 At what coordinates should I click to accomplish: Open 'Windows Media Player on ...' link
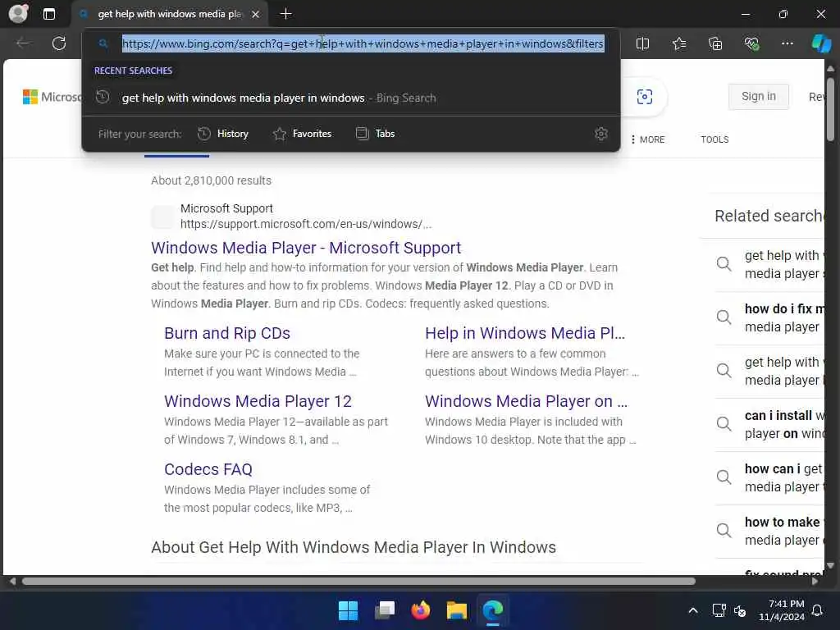pyautogui.click(x=526, y=401)
